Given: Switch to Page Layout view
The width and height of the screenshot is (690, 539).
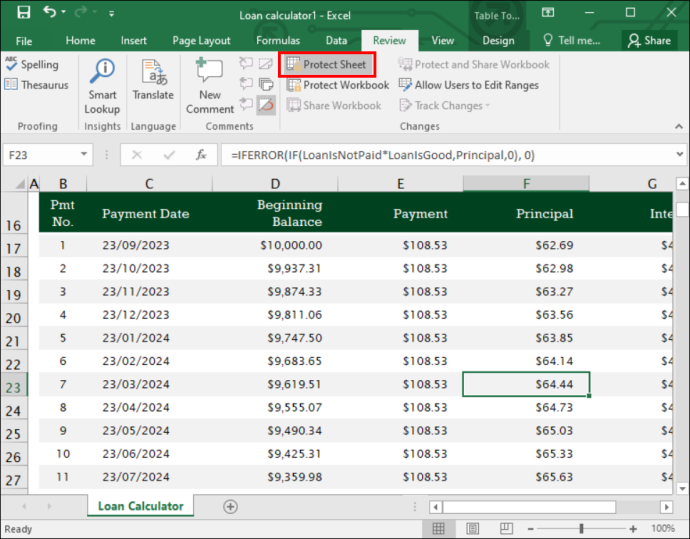Looking at the screenshot, I should [473, 528].
